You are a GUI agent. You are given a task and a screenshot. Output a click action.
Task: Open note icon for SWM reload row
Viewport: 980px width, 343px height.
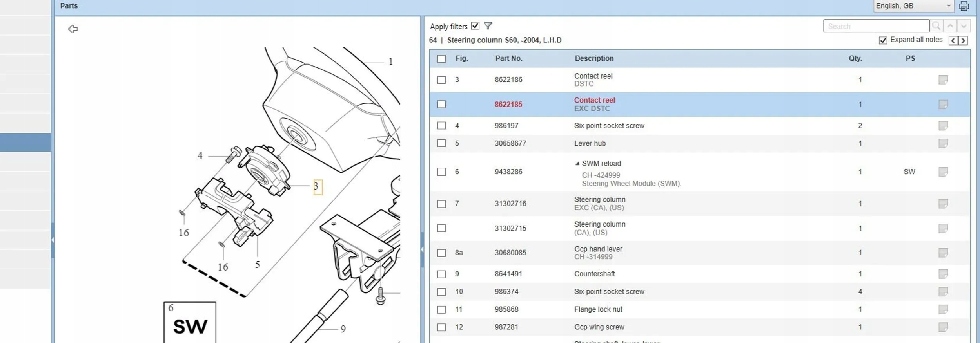(943, 172)
